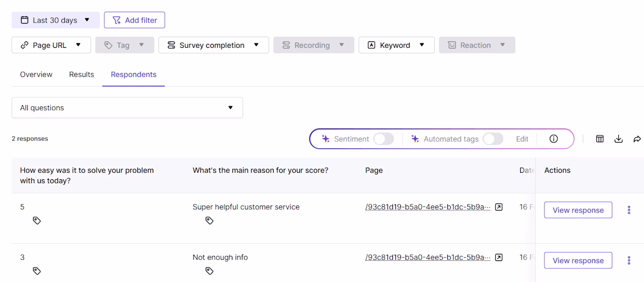
Task: Open the Recording filter dropdown
Action: 313,45
